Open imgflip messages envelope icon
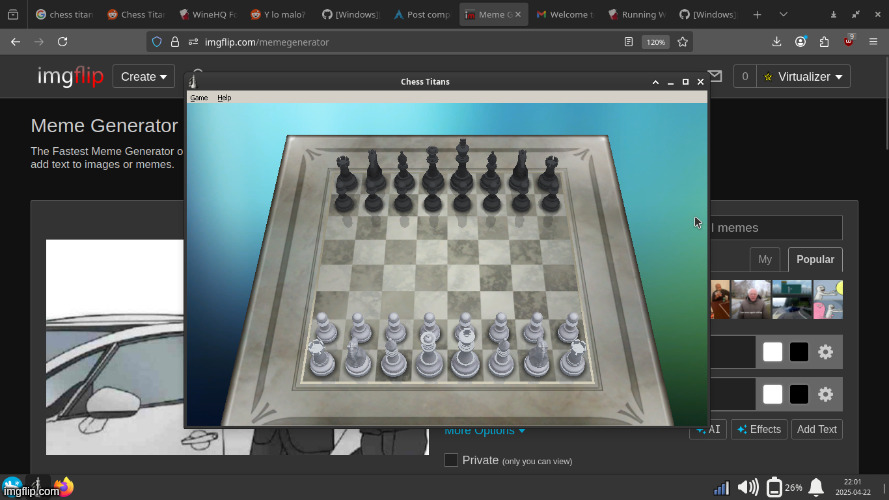The height and width of the screenshot is (500, 889). pyautogui.click(x=716, y=76)
